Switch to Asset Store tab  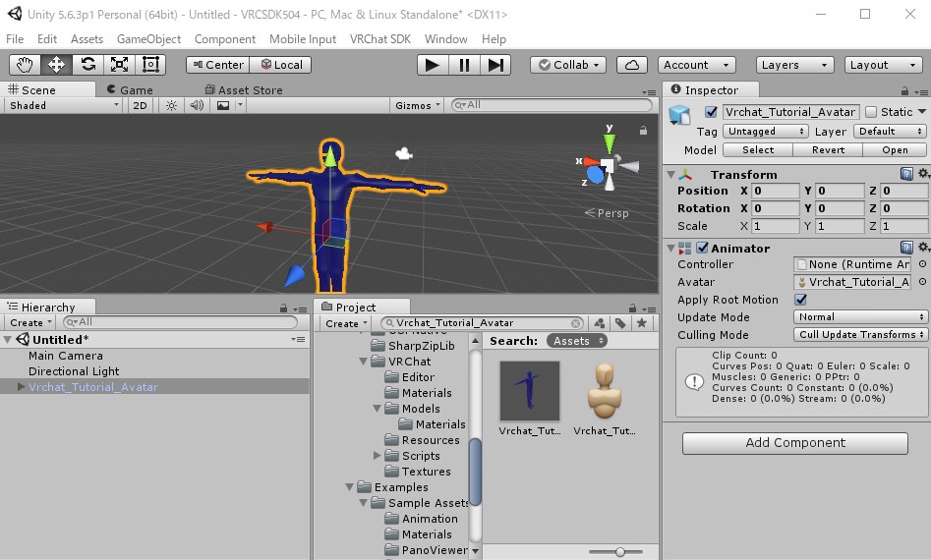point(244,89)
